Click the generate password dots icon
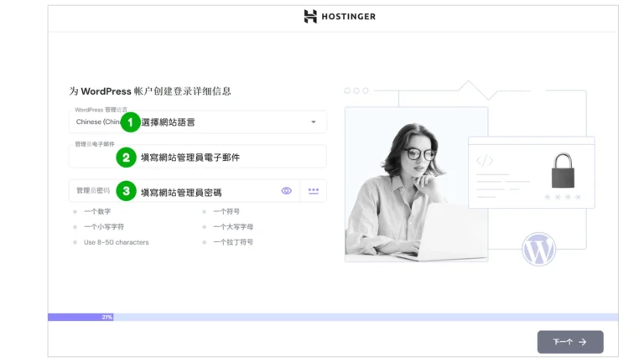This screenshot has height=362, width=644. pyautogui.click(x=314, y=191)
